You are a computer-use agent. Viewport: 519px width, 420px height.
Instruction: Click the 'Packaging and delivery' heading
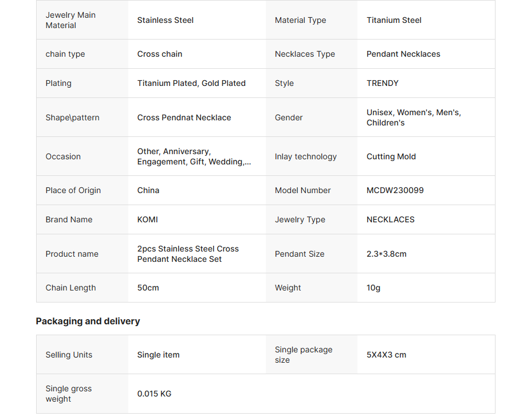88,321
